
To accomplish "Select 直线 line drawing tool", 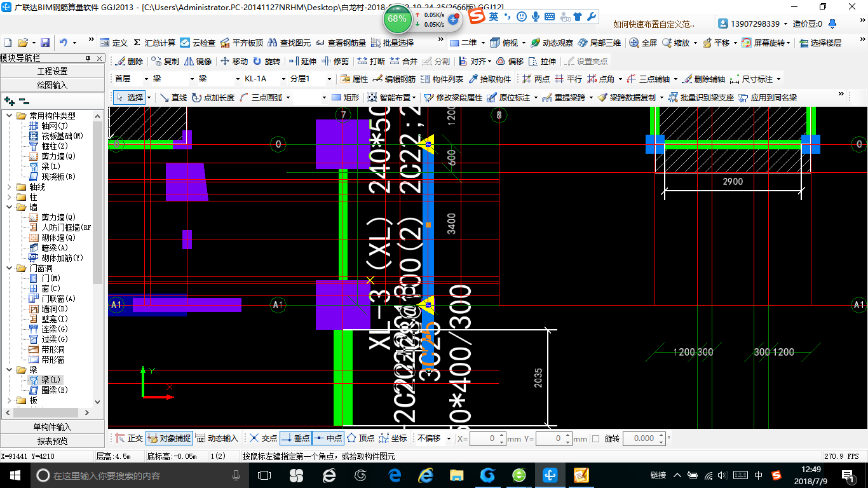I will pyautogui.click(x=173, y=97).
